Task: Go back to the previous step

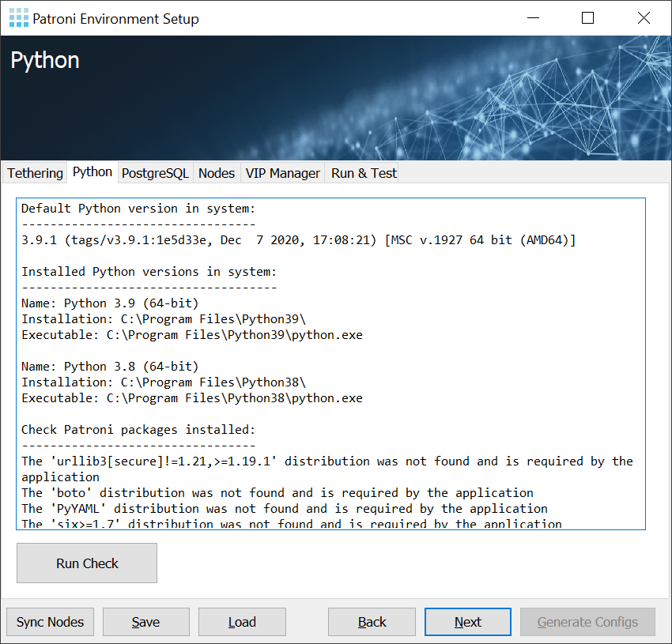Action: click(372, 622)
